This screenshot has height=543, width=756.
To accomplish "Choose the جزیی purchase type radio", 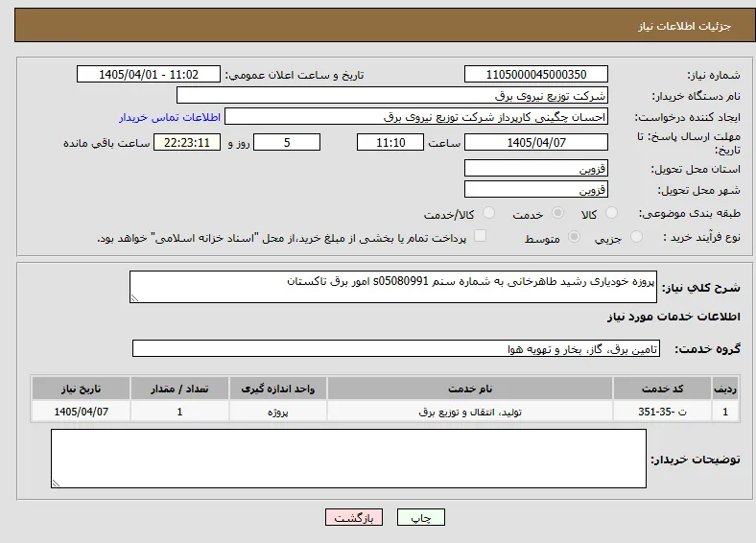I will pyautogui.click(x=636, y=236).
